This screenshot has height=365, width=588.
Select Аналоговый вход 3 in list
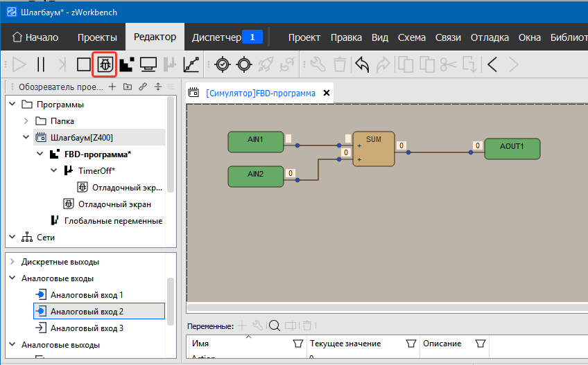(87, 328)
